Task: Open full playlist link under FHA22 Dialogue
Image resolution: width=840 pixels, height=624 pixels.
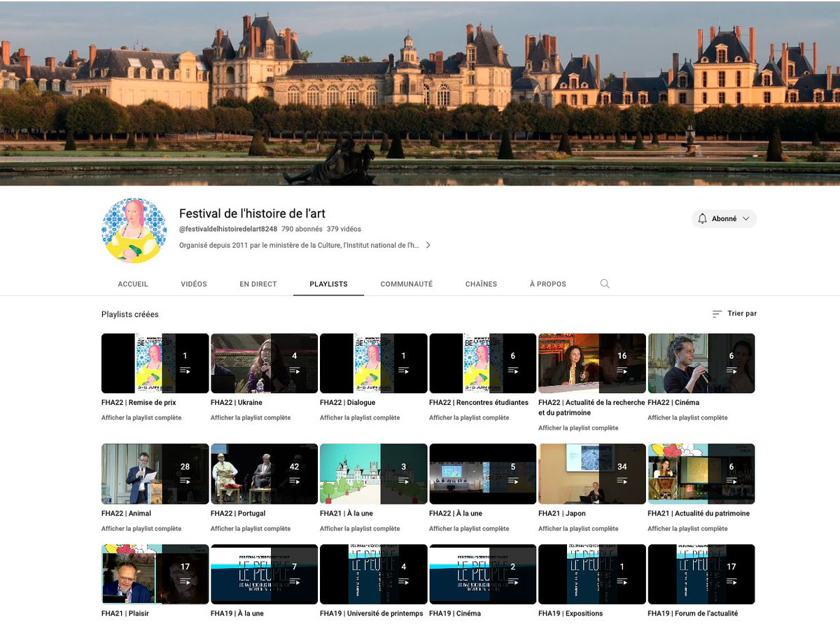Action: 360,418
